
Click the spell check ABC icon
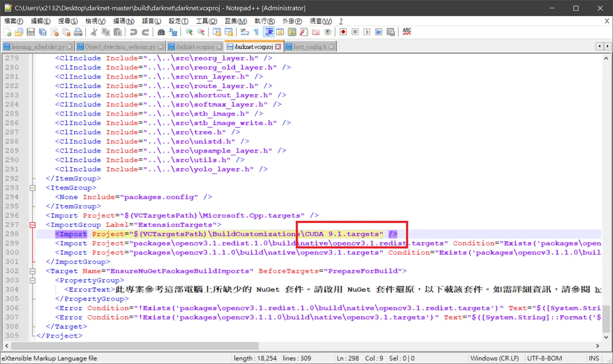tap(407, 32)
